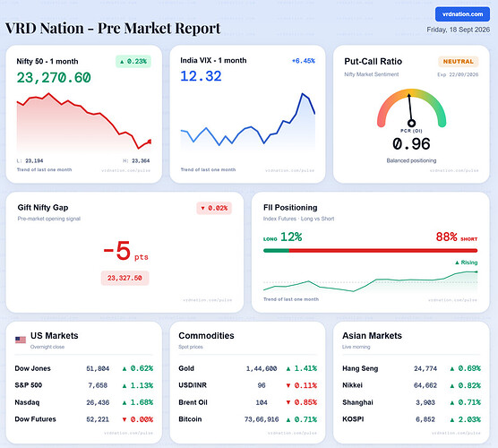
Task: Click the Shanghai green up arrow
Action: [x=452, y=402]
